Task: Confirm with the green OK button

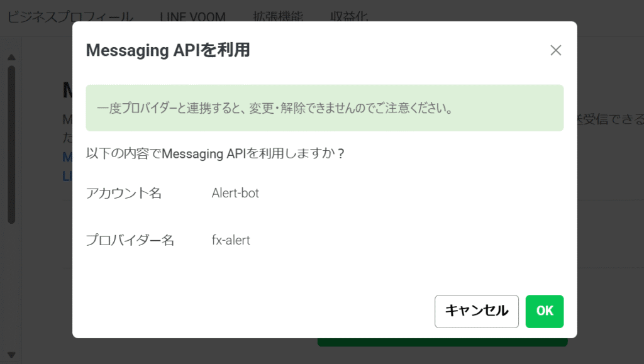Action: coord(545,311)
